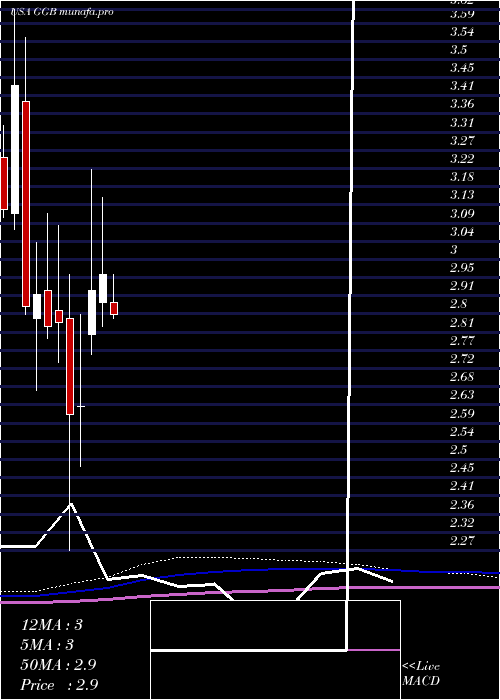Click the 2.63 price axis label
This screenshot has width=500, height=700.
[x=462, y=395]
